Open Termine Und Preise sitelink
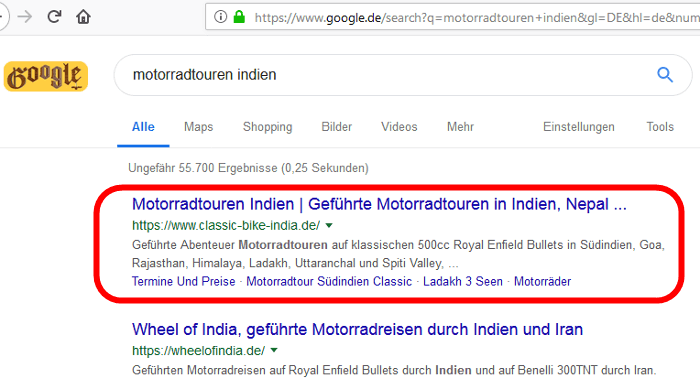The image size is (700, 389). tap(183, 281)
